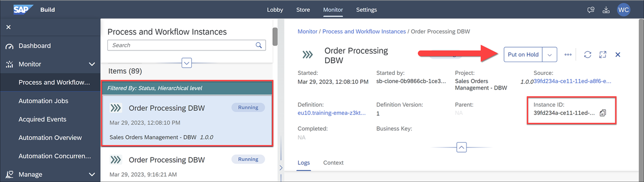The height and width of the screenshot is (182, 644).
Task: Select the Monitor top navigation item
Action: (x=333, y=9)
